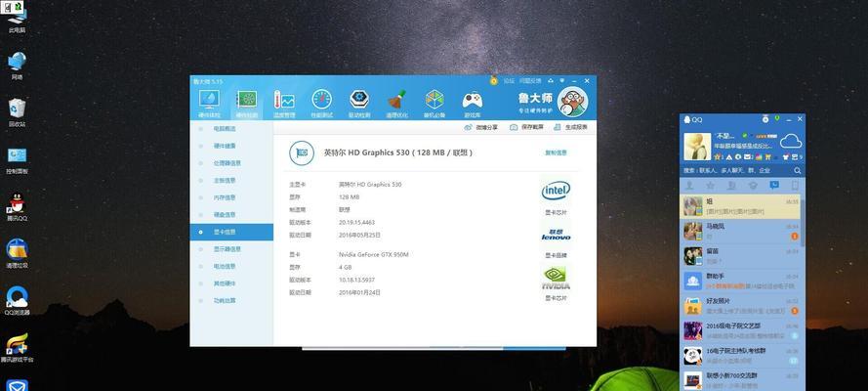Click the graphics card icon beside HD Graphics 530 title
868x391 pixels.
point(302,152)
